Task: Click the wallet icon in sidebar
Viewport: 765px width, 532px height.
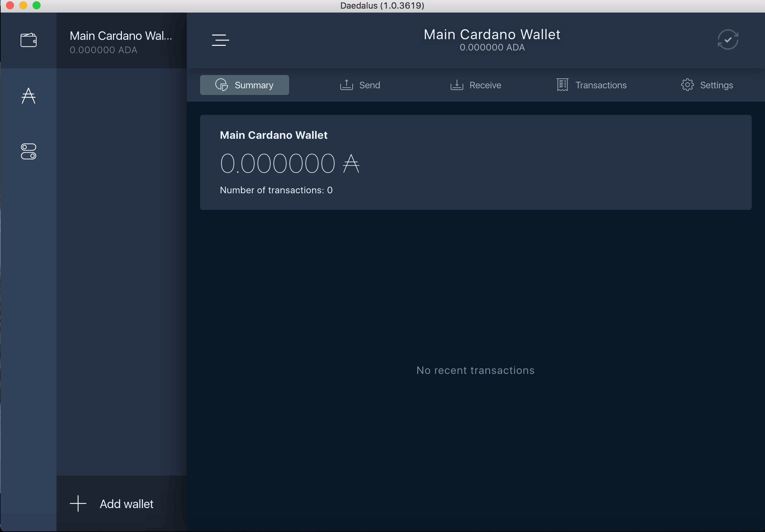Action: click(29, 39)
